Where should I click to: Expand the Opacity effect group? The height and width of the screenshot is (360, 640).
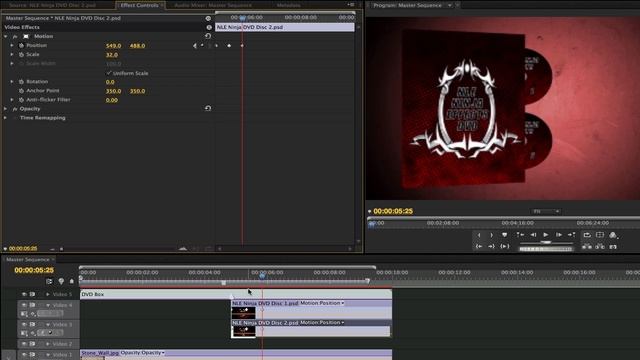click(5, 109)
